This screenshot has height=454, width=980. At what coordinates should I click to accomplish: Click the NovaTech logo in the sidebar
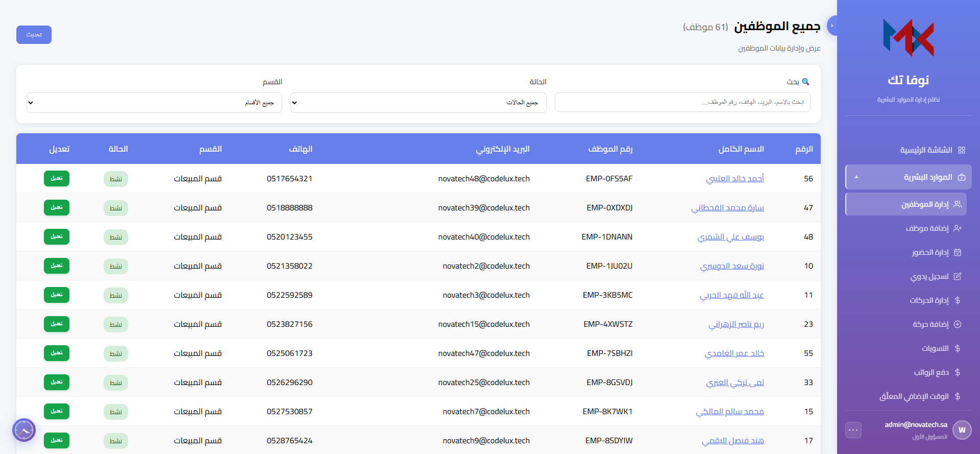coord(909,37)
